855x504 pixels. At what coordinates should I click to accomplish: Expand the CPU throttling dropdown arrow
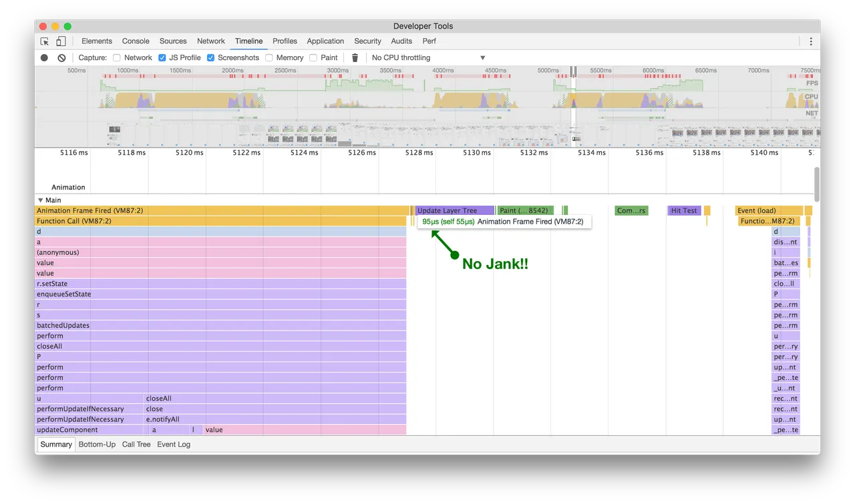(x=482, y=57)
